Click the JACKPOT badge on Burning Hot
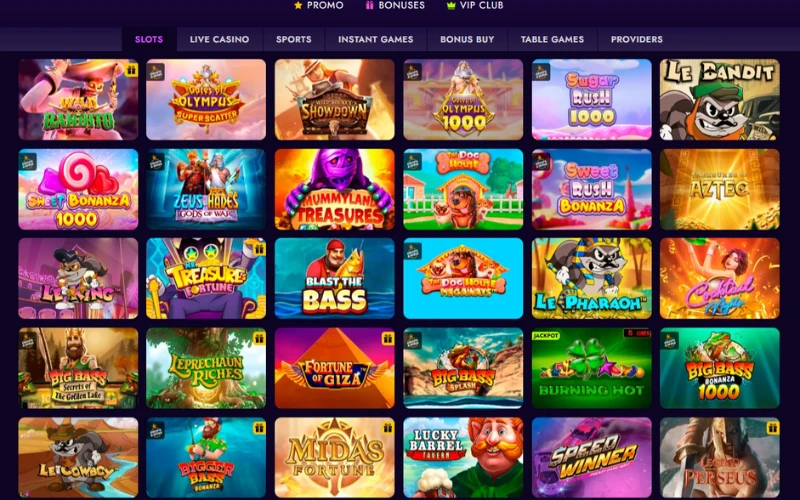This screenshot has width=800, height=500. pyautogui.click(x=546, y=335)
